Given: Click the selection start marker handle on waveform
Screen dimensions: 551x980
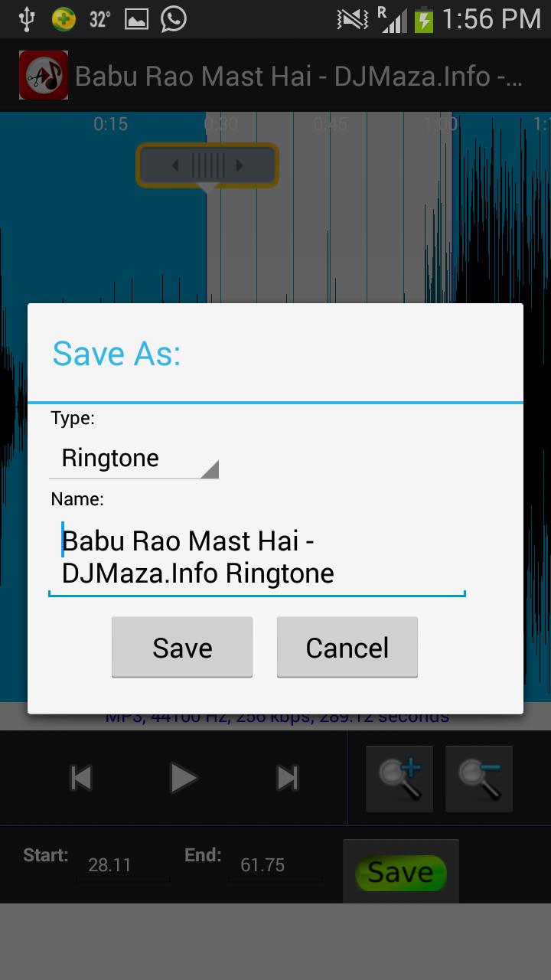Looking at the screenshot, I should 207,166.
